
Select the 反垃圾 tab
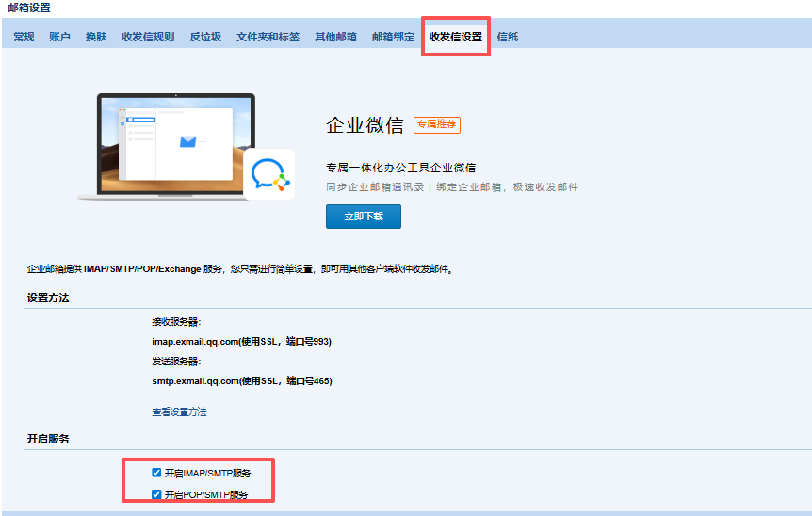click(x=205, y=37)
